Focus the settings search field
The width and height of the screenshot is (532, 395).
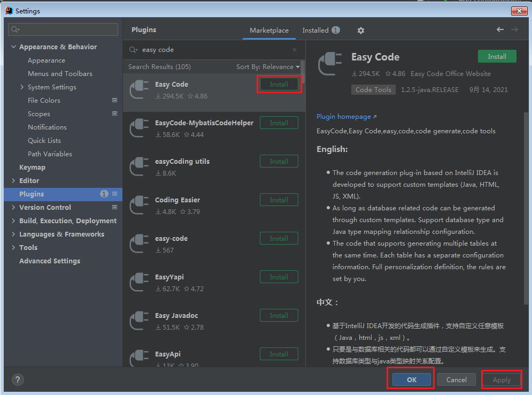[63, 29]
